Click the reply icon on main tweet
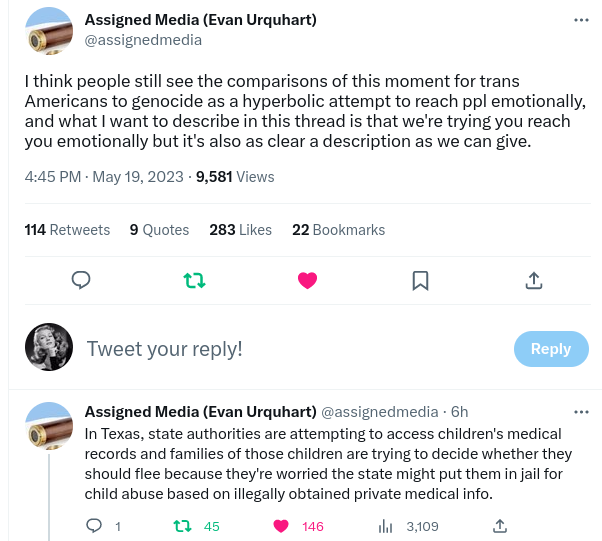602x541 pixels. point(82,281)
